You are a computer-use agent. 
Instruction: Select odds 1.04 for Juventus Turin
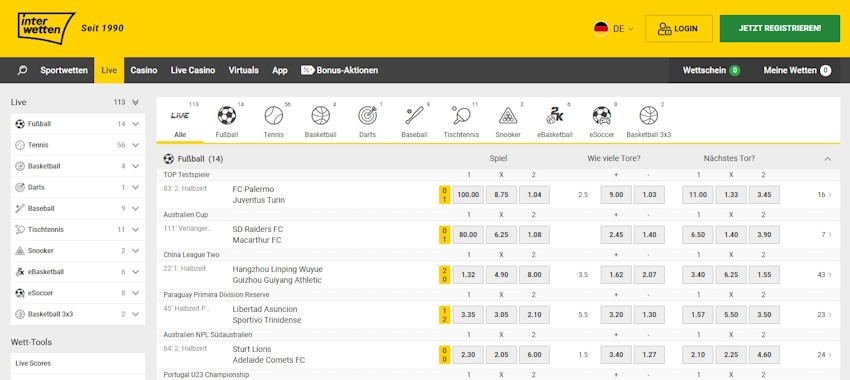534,195
